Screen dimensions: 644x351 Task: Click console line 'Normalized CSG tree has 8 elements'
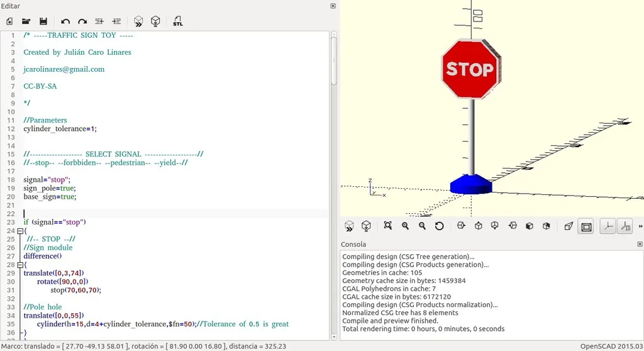point(400,313)
